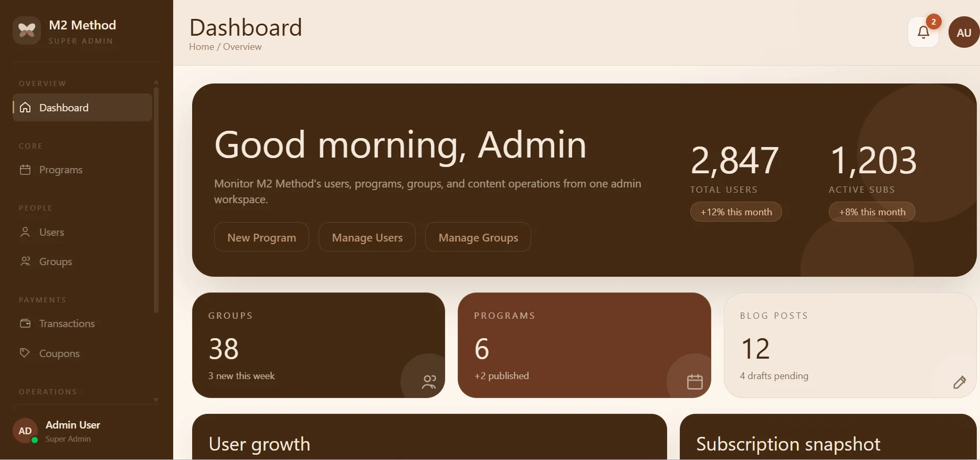Click the +2 published text

click(x=501, y=376)
